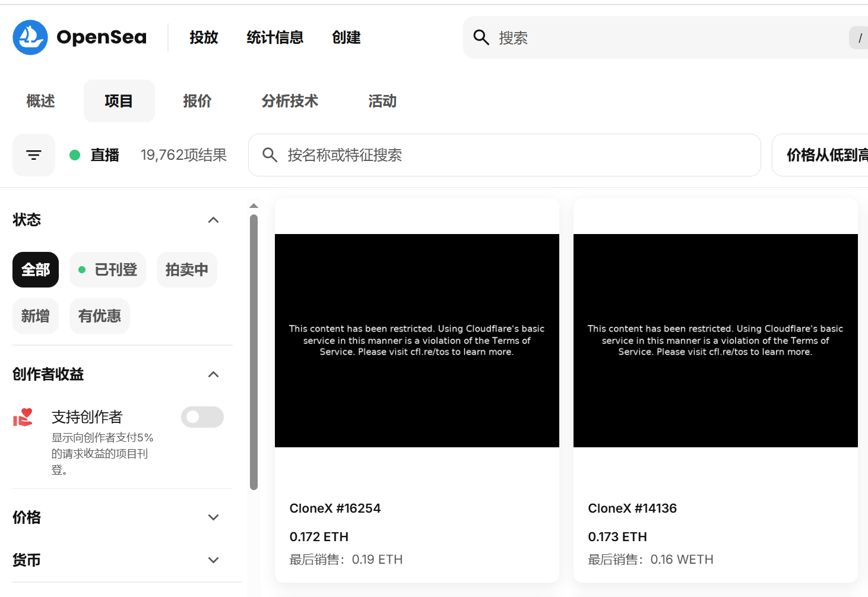Click the OpenSea ship logo

(x=30, y=37)
